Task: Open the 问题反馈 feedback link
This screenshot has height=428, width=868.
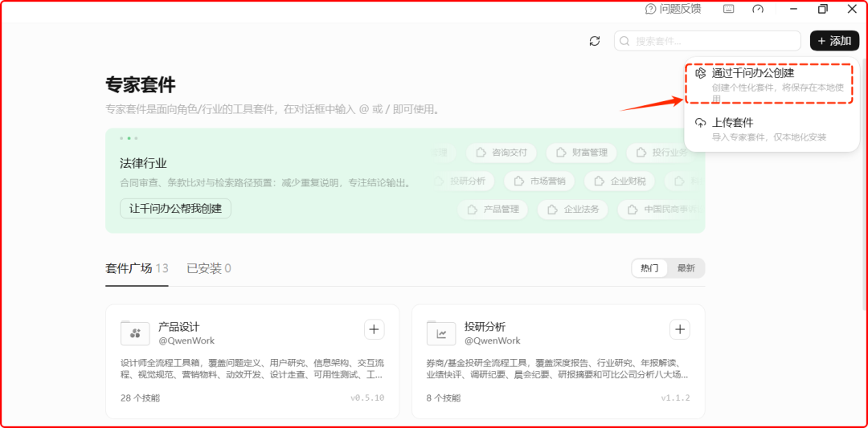Action: [674, 9]
